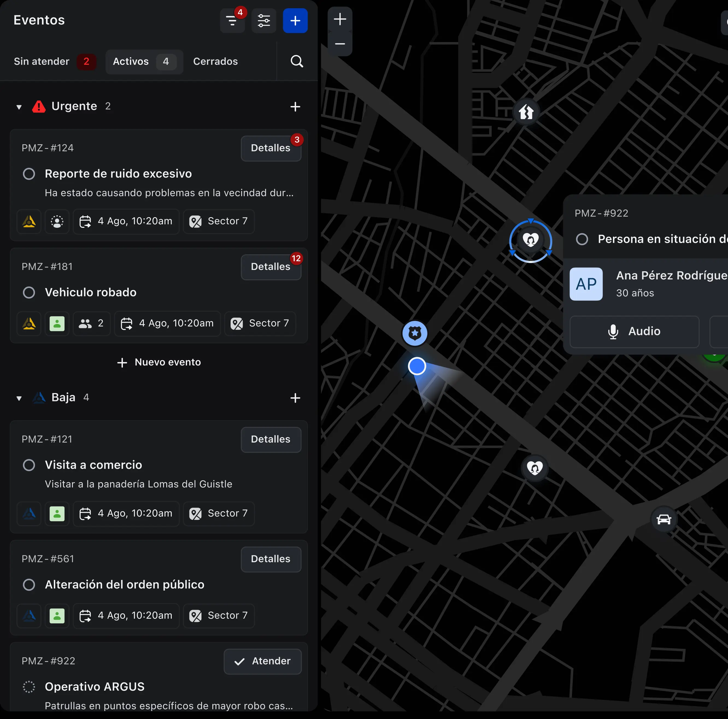Viewport: 728px width, 719px height.
Task: Collapse the Baja events section
Action: (x=19, y=398)
